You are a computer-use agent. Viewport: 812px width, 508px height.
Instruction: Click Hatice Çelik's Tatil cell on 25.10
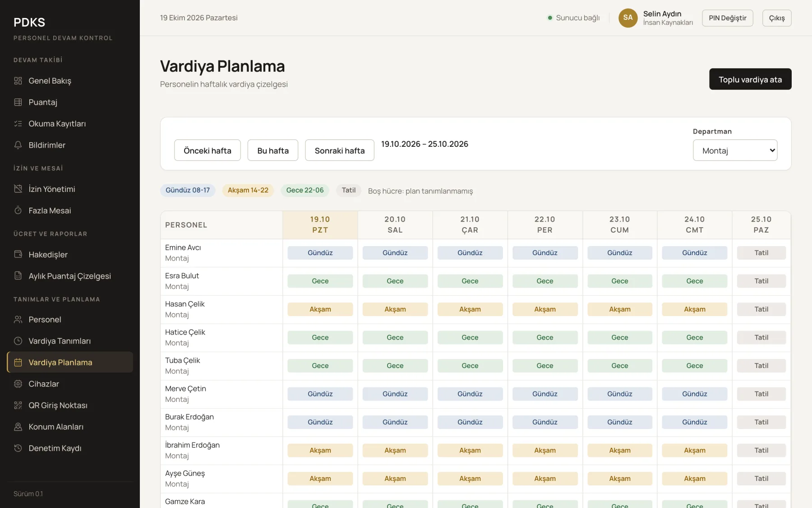coord(761,337)
